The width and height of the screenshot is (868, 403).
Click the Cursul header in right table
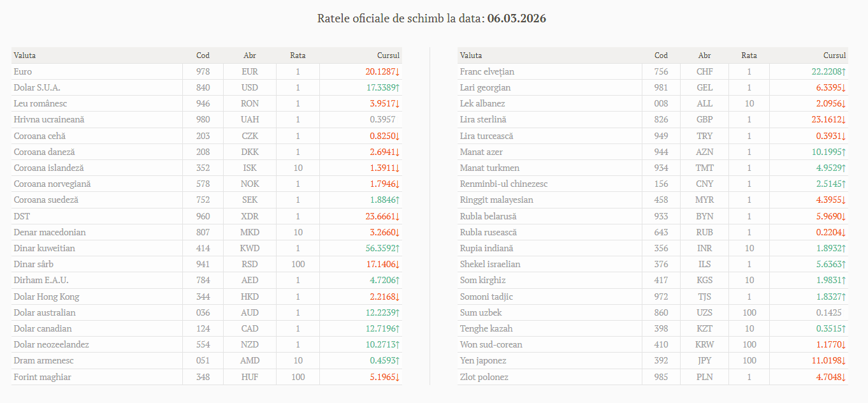[x=834, y=55]
